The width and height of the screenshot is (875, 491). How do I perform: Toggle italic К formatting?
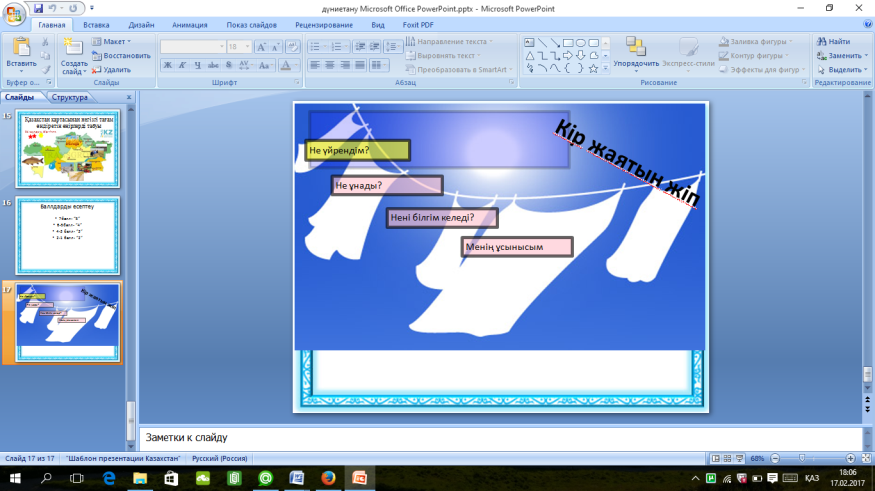[x=182, y=65]
